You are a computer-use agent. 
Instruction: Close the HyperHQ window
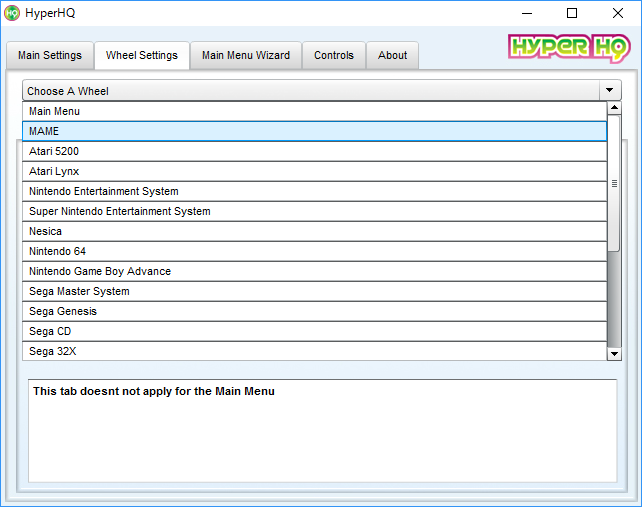coord(618,13)
